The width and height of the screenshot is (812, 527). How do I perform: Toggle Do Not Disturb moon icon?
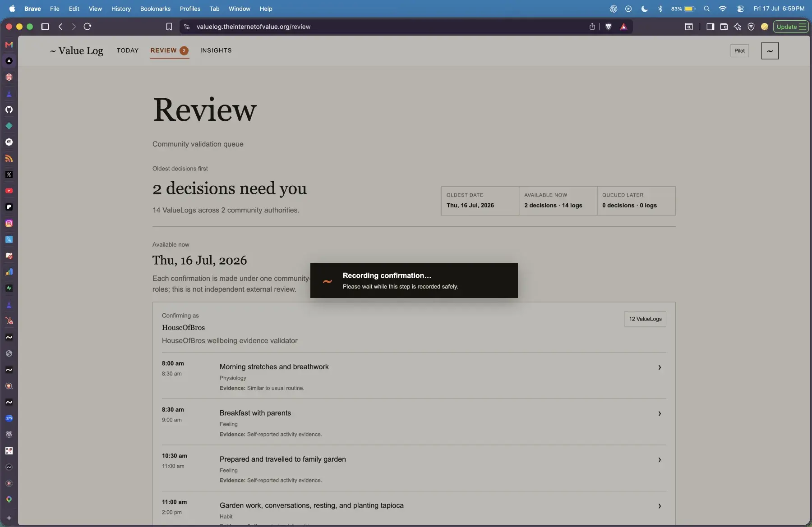(x=644, y=9)
